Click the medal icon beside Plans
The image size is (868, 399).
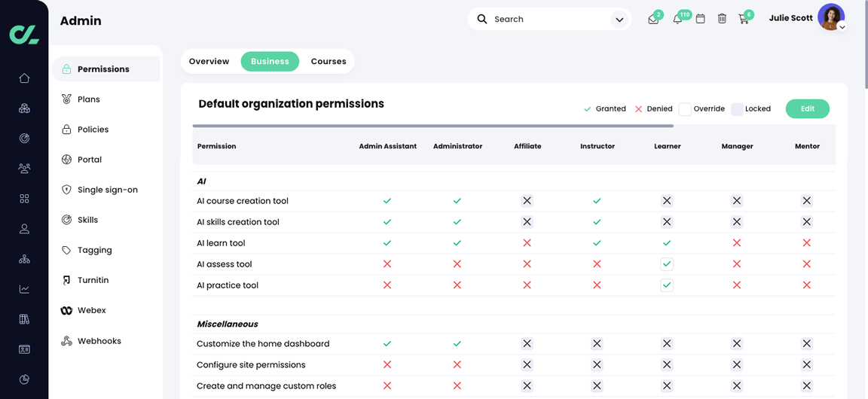(66, 99)
